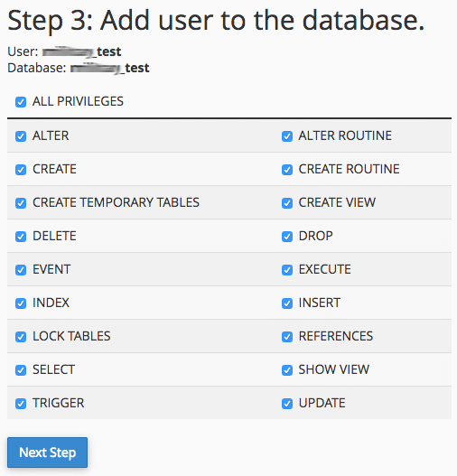457x476 pixels.
Task: Toggle the SELECT privilege checkbox
Action: (21, 370)
